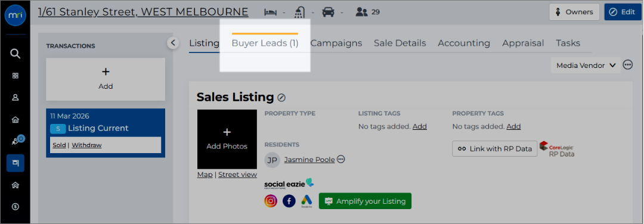Click the Google Ads icon
This screenshot has height=224, width=644.
[x=307, y=201]
